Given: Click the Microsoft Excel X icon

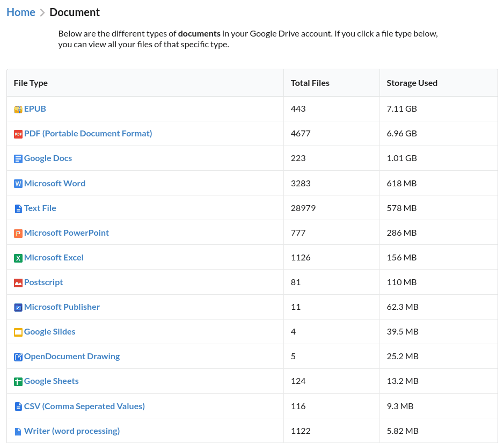Looking at the screenshot, I should coord(18,258).
